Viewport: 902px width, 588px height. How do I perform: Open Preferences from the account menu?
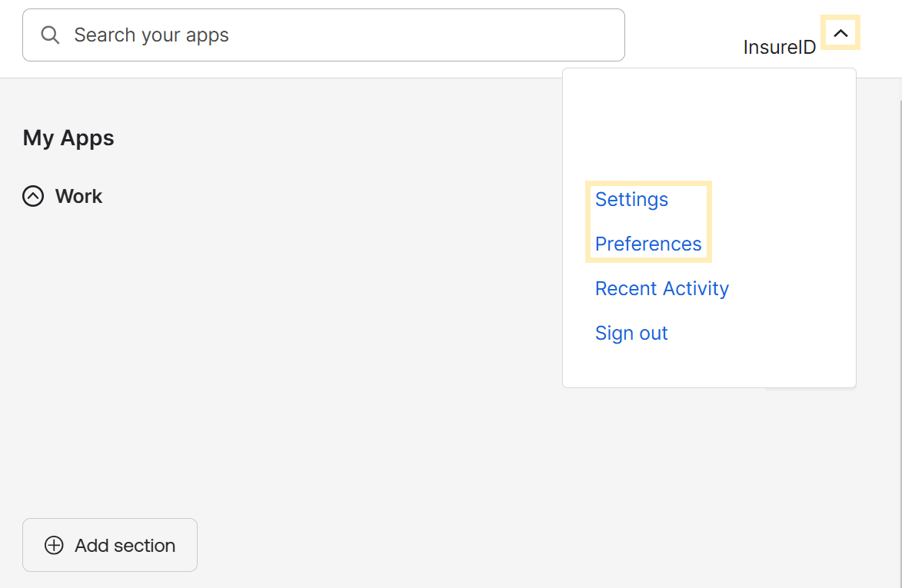[x=648, y=244]
